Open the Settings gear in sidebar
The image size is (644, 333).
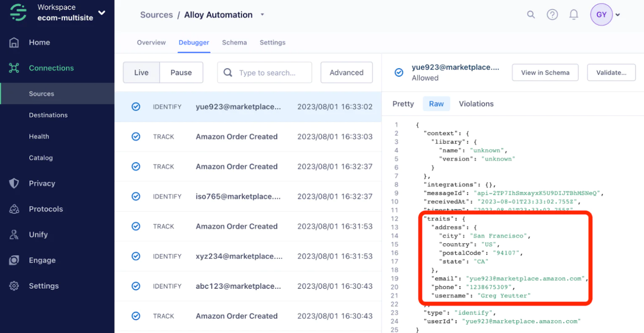pos(14,286)
